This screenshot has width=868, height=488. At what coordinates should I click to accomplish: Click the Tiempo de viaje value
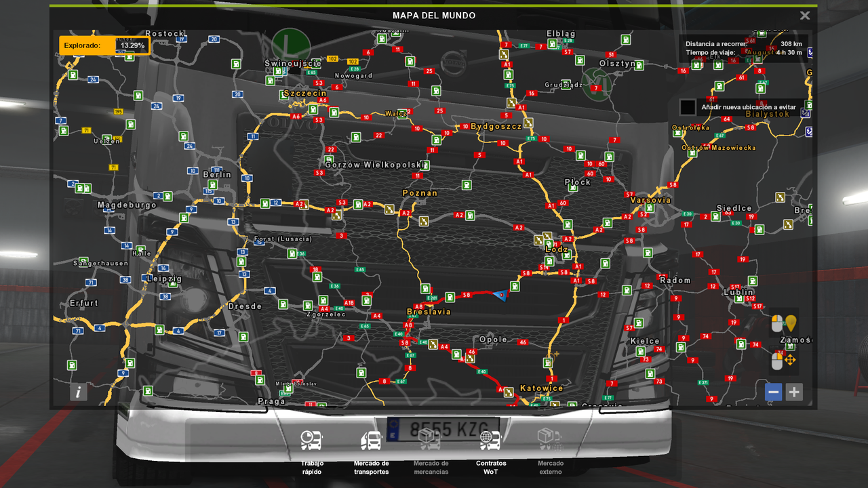789,52
